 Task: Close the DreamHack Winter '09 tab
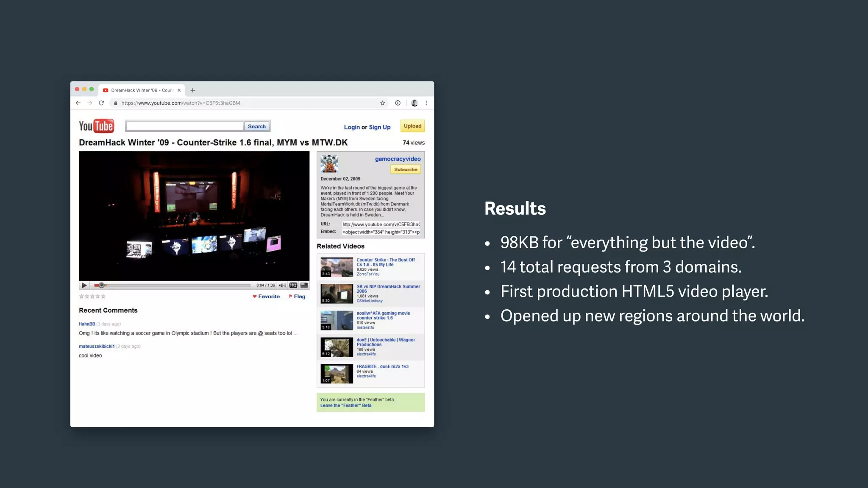179,90
